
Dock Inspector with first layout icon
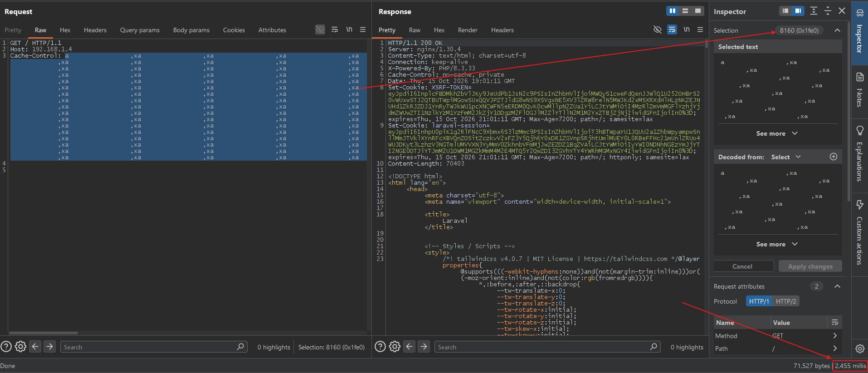point(786,11)
